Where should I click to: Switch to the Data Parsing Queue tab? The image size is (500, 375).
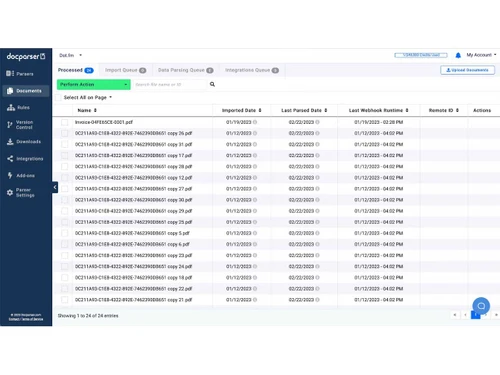[x=185, y=70]
